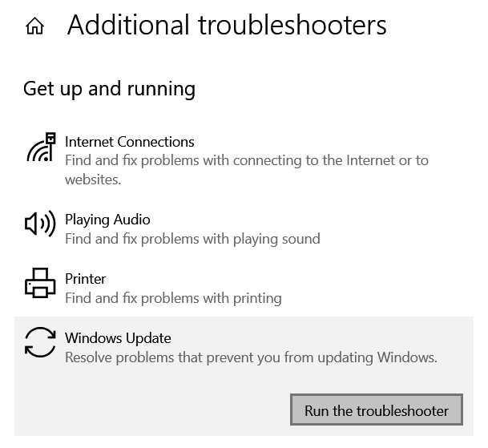
Task: Click the Windows Update title text
Action: (x=118, y=338)
